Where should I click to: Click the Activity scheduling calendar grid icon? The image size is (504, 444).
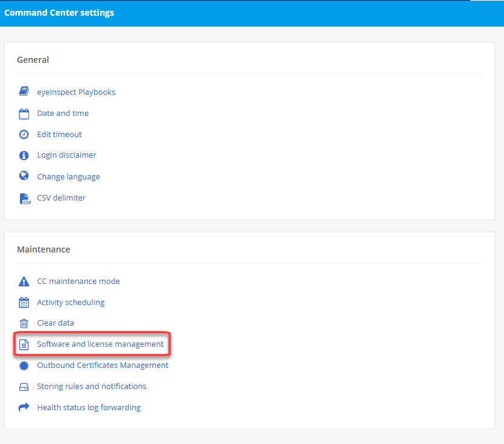click(24, 303)
